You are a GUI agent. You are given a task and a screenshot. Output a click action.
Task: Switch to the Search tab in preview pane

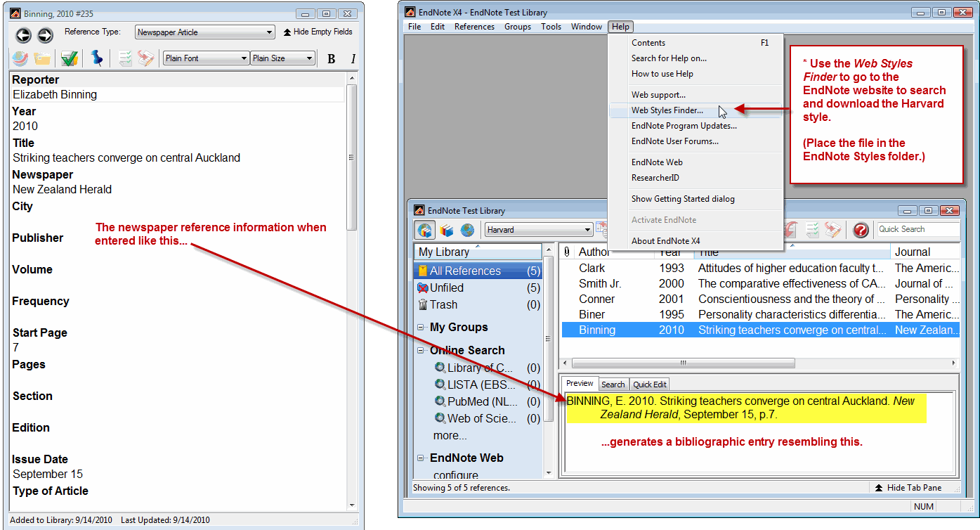pyautogui.click(x=613, y=384)
